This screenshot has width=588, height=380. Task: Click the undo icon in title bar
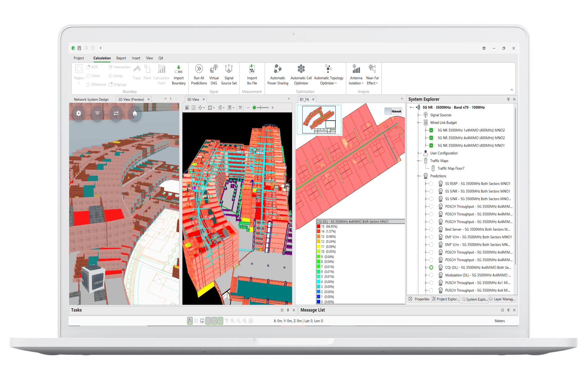(x=86, y=48)
